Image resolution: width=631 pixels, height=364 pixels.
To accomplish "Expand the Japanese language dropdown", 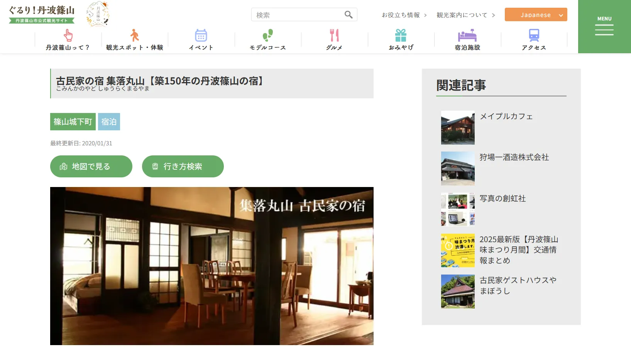I will (536, 15).
